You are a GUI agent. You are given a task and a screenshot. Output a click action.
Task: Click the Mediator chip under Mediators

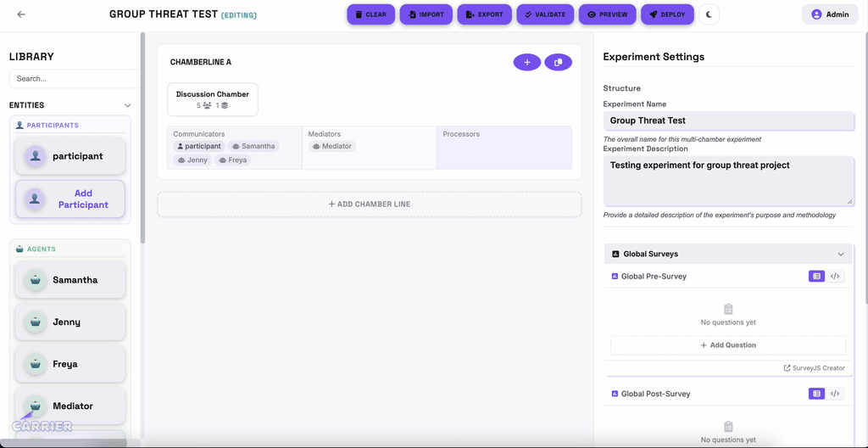[332, 147]
